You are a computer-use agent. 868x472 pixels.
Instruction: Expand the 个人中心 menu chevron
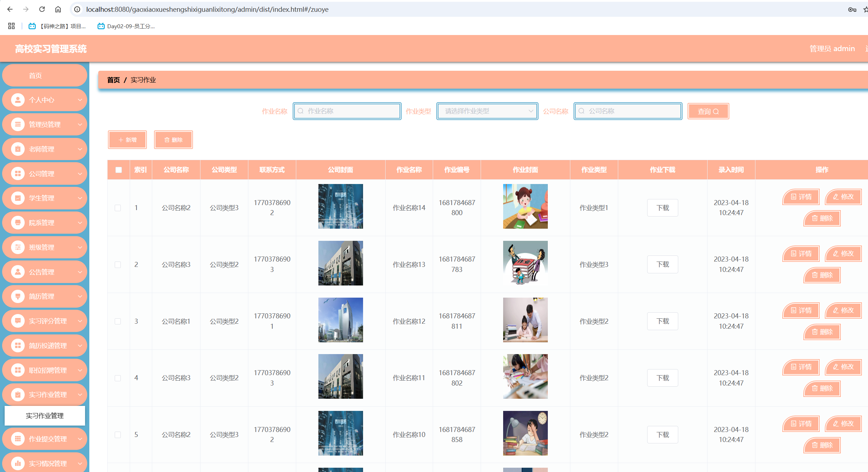[80, 100]
